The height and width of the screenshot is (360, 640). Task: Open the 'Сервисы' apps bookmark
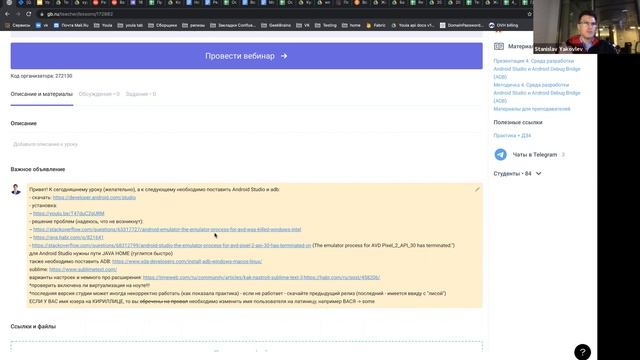point(18,25)
